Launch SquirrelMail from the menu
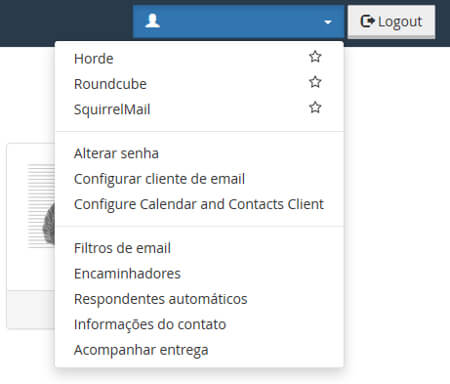 112,109
